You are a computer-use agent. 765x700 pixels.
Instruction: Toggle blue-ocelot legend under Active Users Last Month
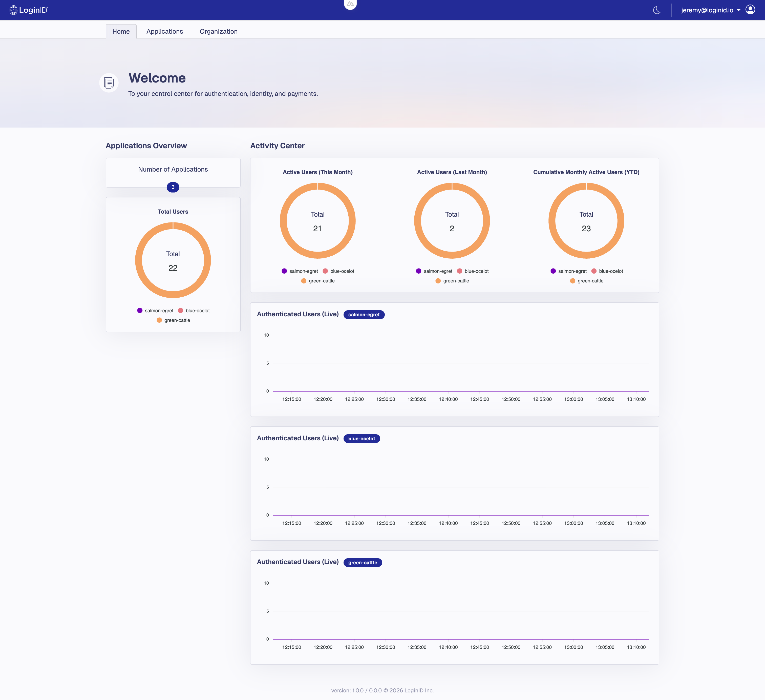pyautogui.click(x=473, y=271)
